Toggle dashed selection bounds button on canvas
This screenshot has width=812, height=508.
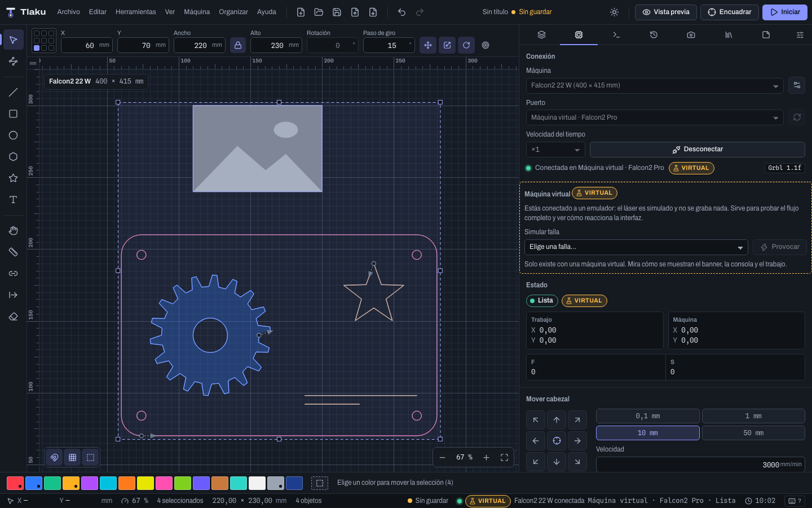[x=91, y=457]
